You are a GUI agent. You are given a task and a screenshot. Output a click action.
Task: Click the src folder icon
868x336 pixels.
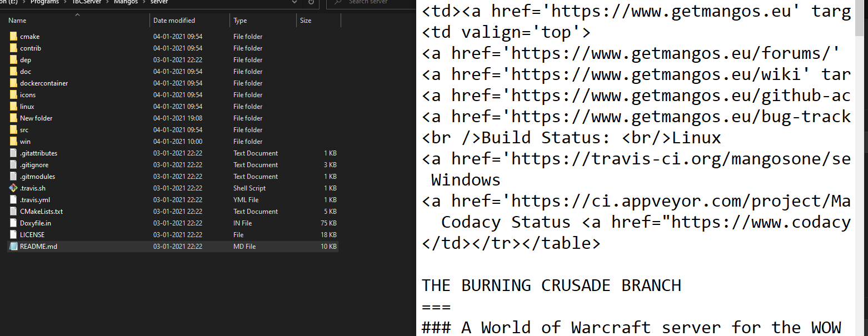[13, 130]
